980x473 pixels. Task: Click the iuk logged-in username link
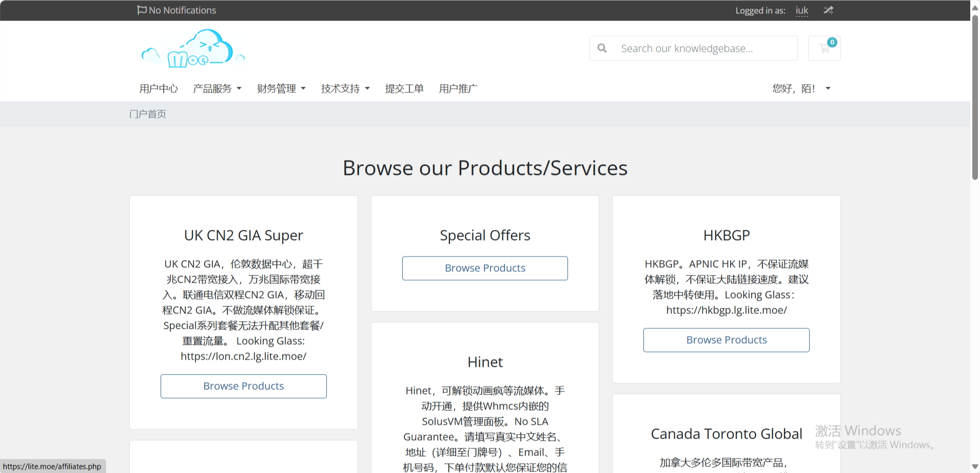coord(801,10)
